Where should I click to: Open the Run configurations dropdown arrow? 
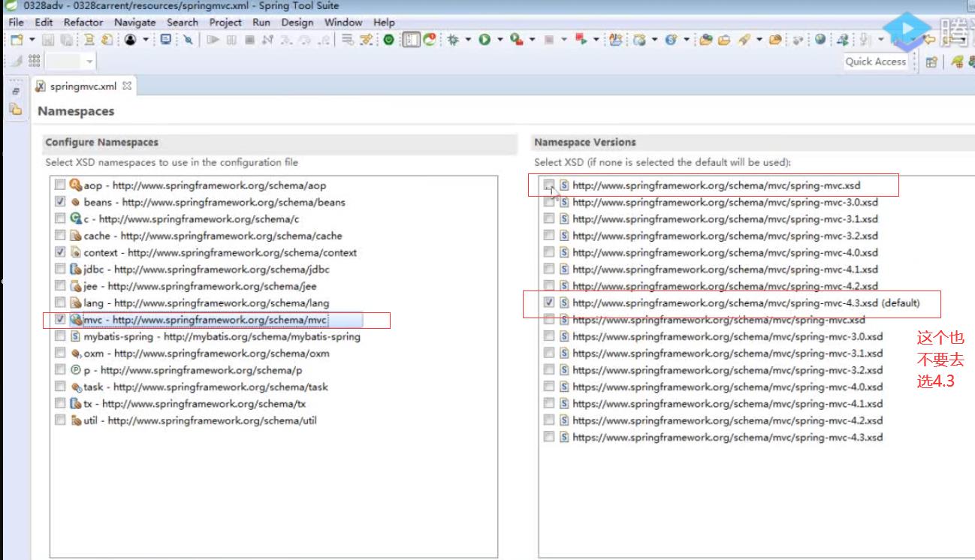pyautogui.click(x=499, y=40)
